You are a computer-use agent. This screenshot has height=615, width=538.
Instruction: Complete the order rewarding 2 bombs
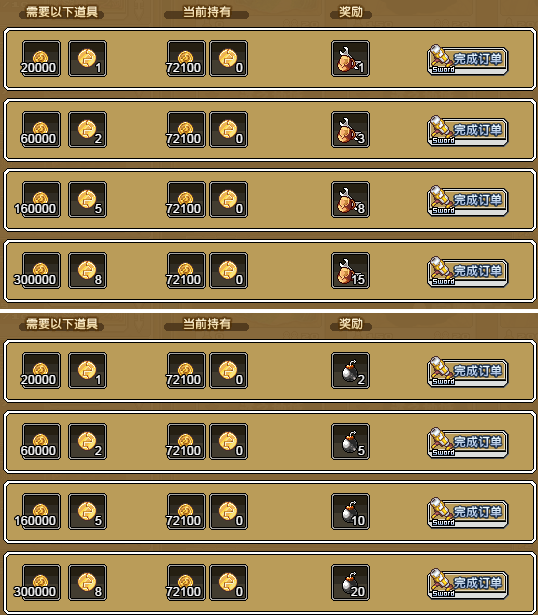pos(467,371)
